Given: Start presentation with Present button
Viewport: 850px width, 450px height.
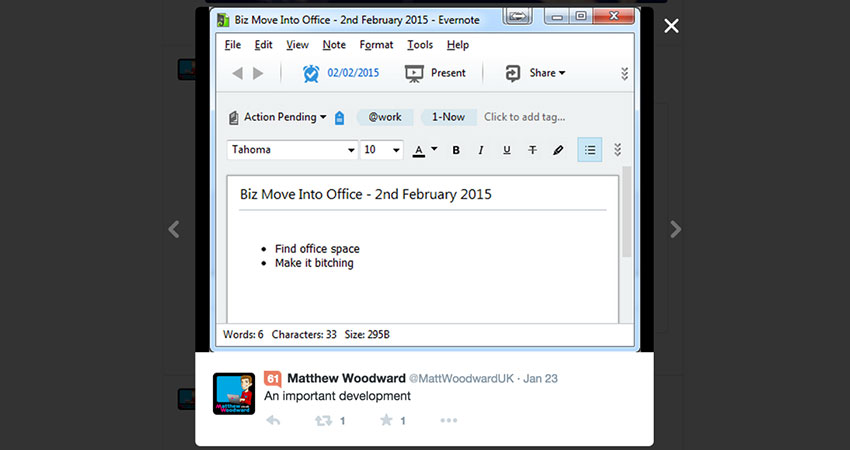Looking at the screenshot, I should (435, 73).
